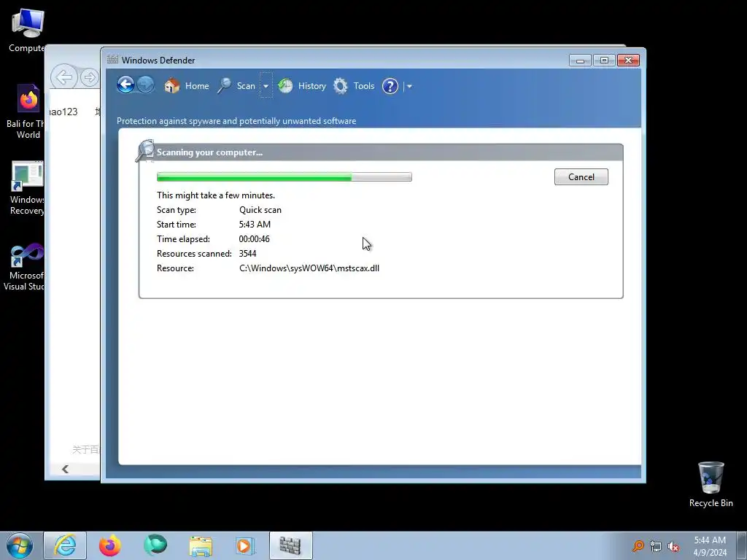This screenshot has height=560, width=747.
Task: Click the Quick scan value text
Action: click(x=260, y=209)
